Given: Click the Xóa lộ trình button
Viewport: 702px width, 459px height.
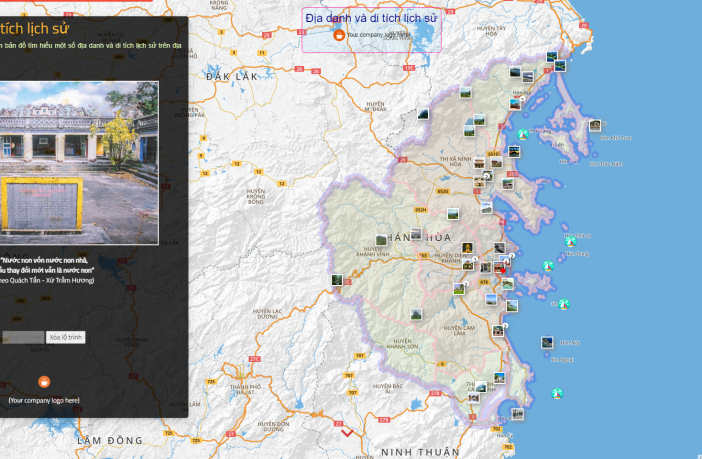Looking at the screenshot, I should 65,337.
